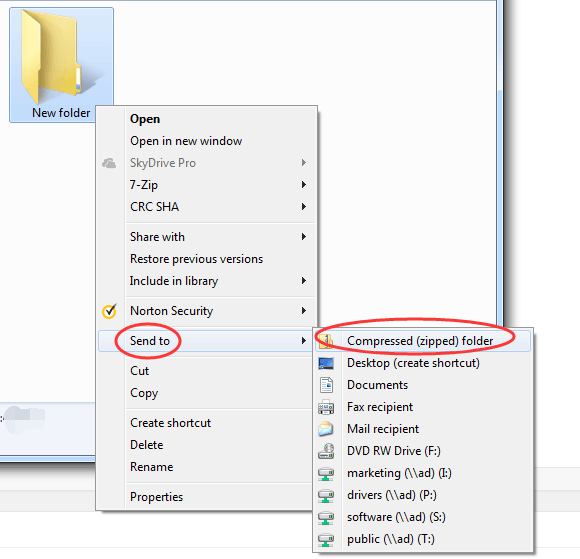580x559 pixels.
Task: Open the CRC SHA menu entry
Action: [206, 207]
